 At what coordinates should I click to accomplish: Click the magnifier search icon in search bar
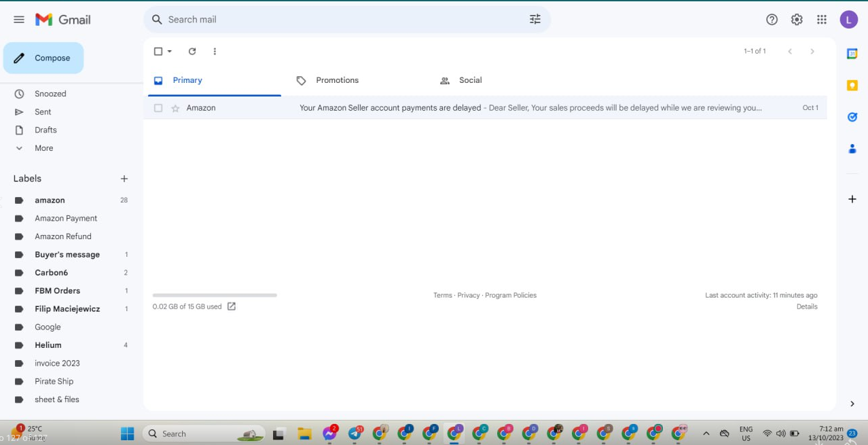click(157, 20)
